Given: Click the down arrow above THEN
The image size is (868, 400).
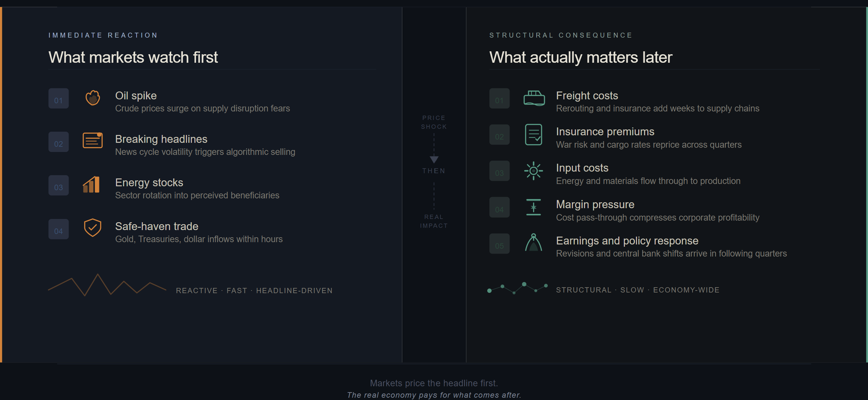Looking at the screenshot, I should click(434, 159).
